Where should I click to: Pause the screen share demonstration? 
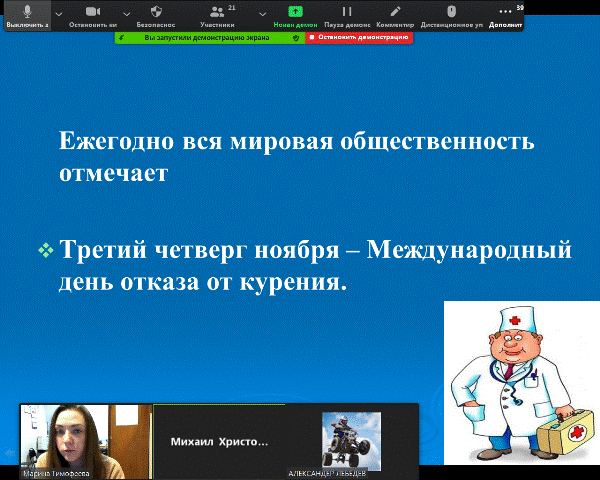(347, 14)
